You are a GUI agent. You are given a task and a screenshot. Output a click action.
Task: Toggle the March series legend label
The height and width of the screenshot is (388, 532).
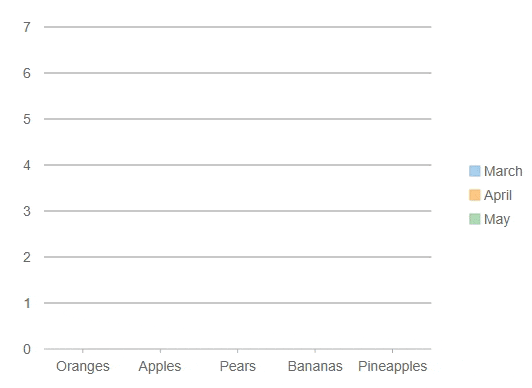tap(503, 171)
